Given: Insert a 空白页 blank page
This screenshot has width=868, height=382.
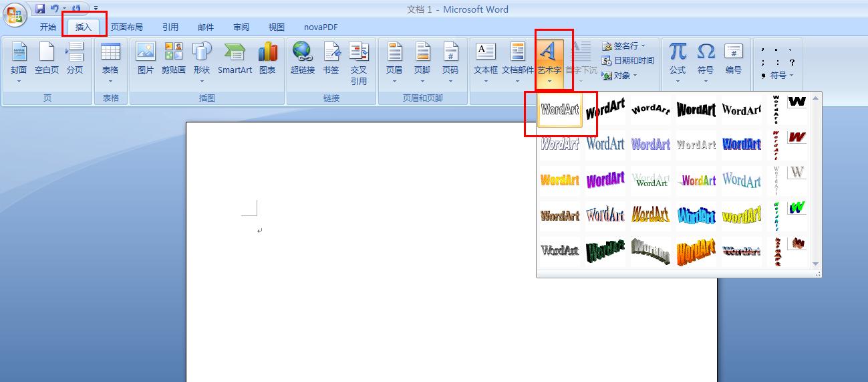Looking at the screenshot, I should [x=47, y=58].
